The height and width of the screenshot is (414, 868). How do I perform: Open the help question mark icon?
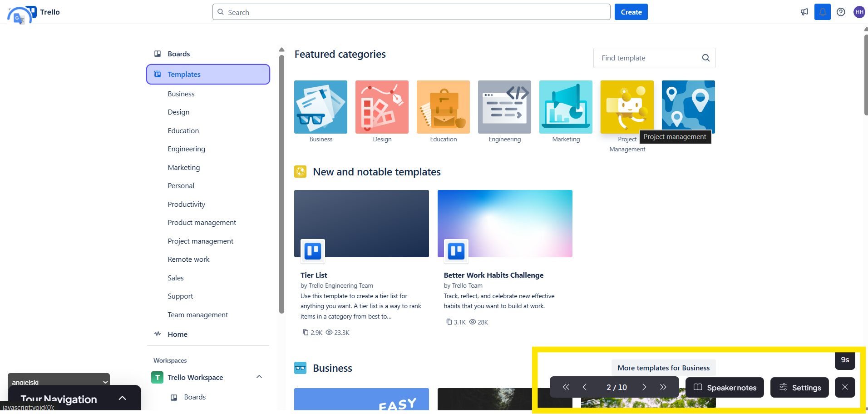pos(841,12)
